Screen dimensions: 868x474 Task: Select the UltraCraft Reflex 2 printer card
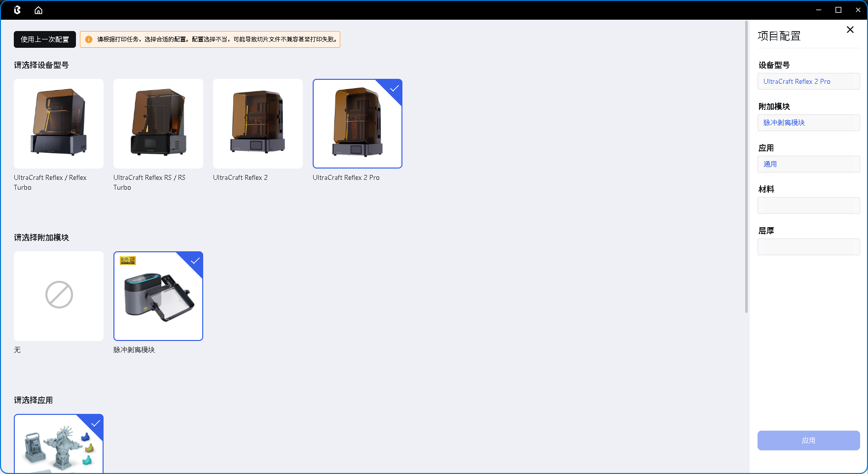[258, 124]
